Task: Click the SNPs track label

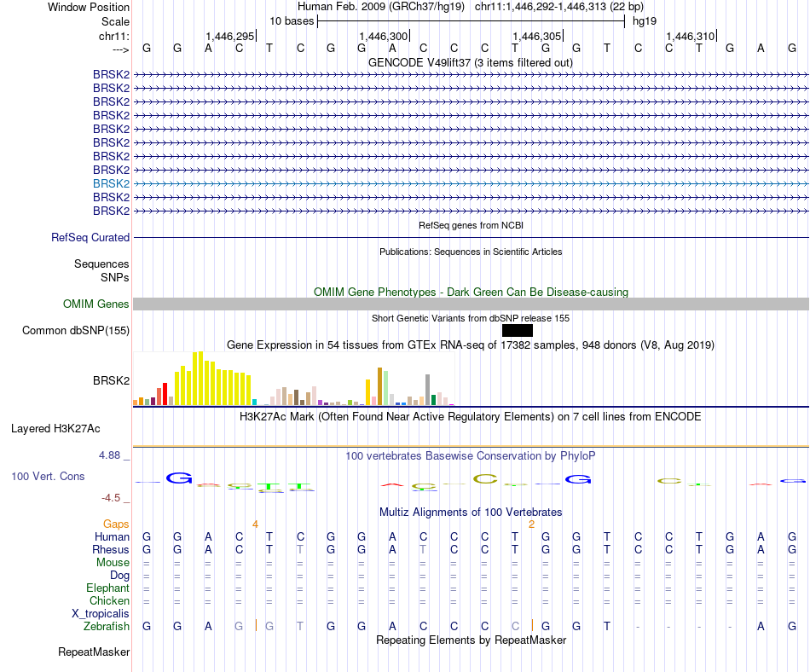Action: coord(115,277)
